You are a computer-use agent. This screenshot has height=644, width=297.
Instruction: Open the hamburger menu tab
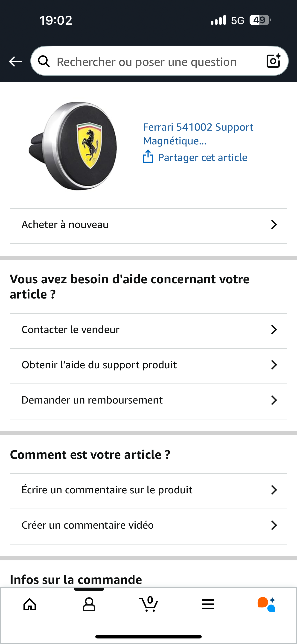coord(208,605)
